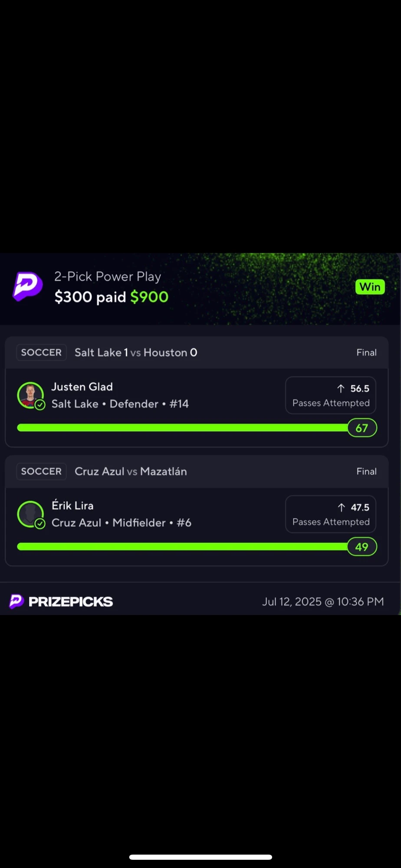Click the green checkmark on Érik Lira's avatar
This screenshot has width=401, height=868.
click(40, 524)
